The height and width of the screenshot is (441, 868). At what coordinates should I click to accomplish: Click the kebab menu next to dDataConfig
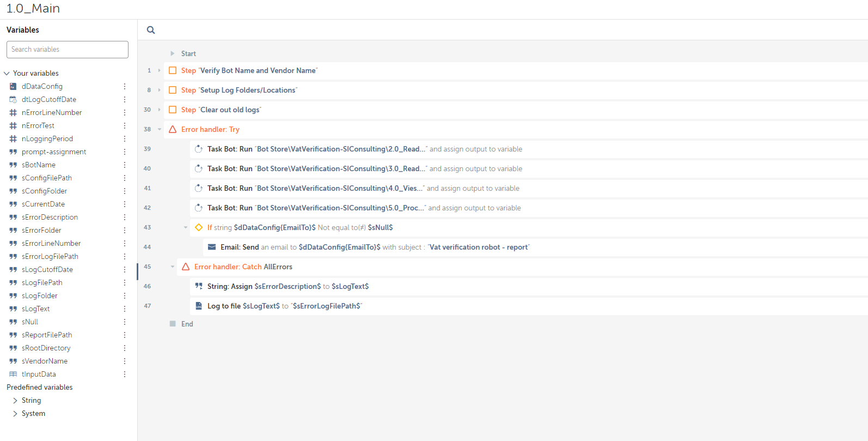[x=125, y=87]
